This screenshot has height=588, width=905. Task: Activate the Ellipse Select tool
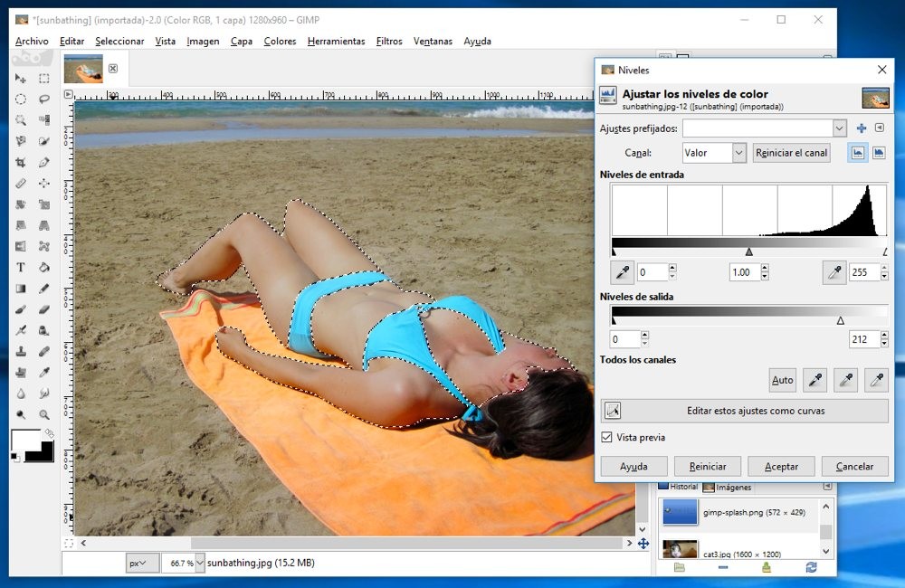point(20,100)
